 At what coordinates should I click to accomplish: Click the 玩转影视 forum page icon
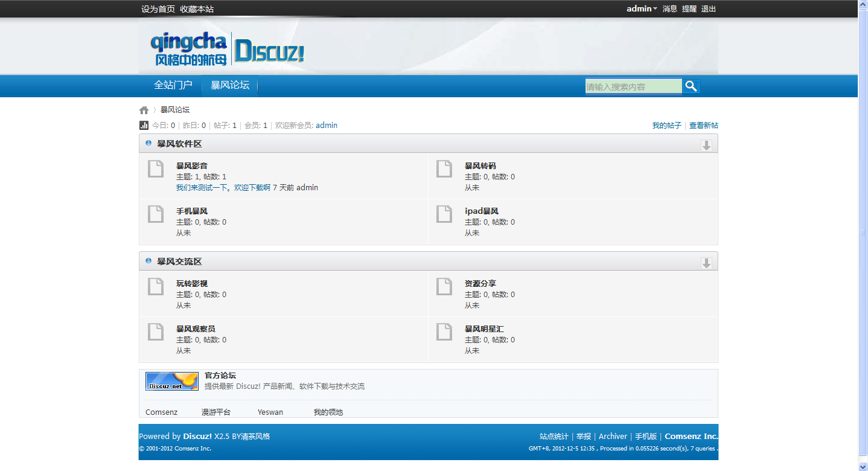coord(156,287)
